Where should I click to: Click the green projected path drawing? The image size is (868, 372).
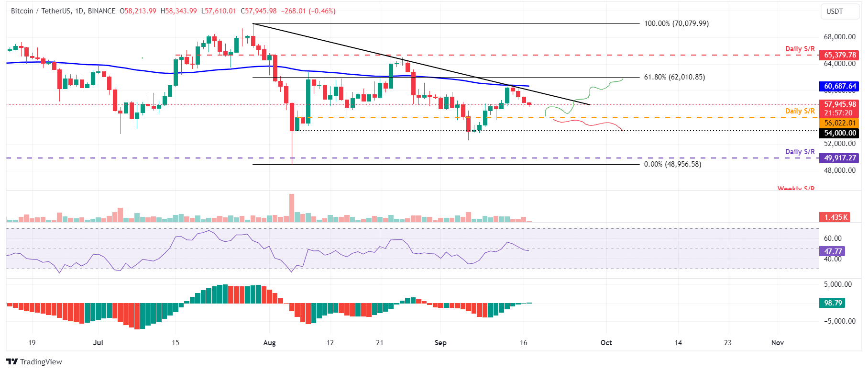[x=584, y=97]
